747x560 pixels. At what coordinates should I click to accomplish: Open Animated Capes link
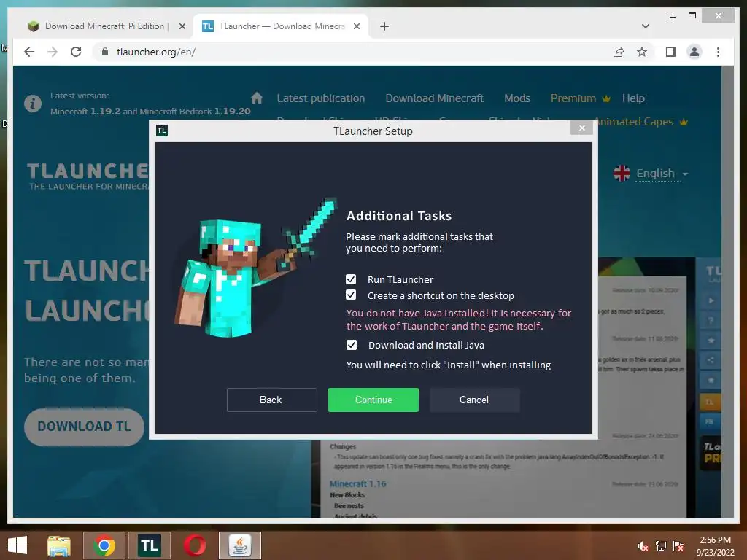coord(641,122)
